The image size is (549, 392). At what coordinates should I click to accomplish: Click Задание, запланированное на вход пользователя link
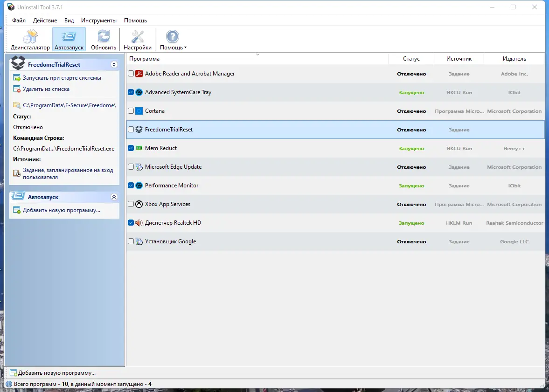click(68, 173)
